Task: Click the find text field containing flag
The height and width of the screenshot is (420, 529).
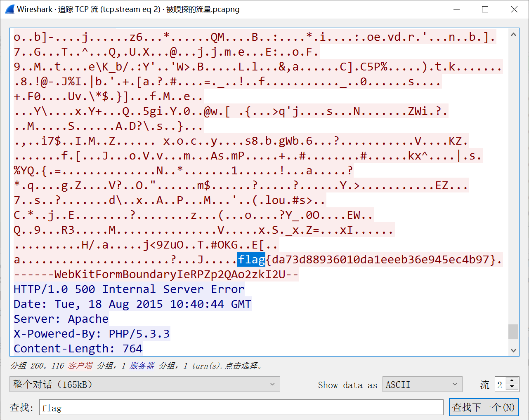Action: [241, 408]
